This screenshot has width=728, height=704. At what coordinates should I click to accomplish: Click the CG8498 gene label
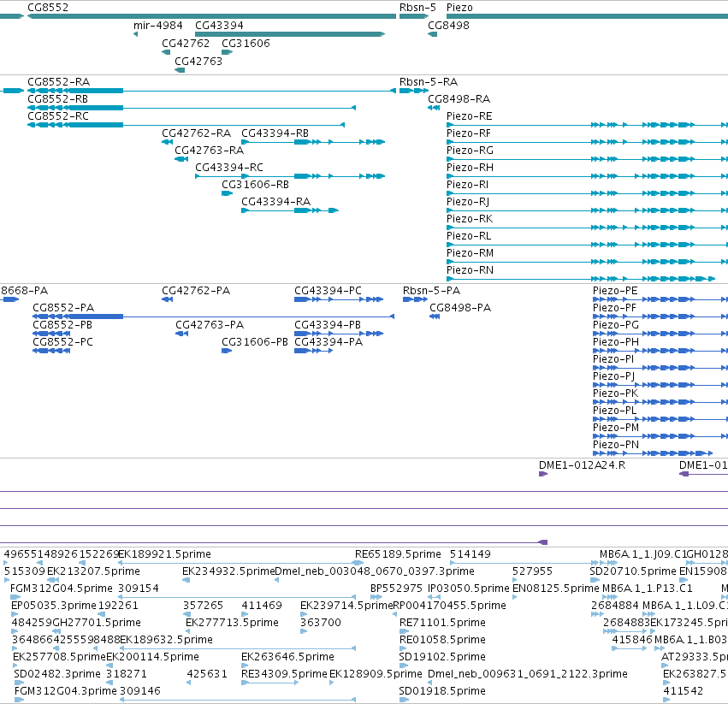coord(448,26)
